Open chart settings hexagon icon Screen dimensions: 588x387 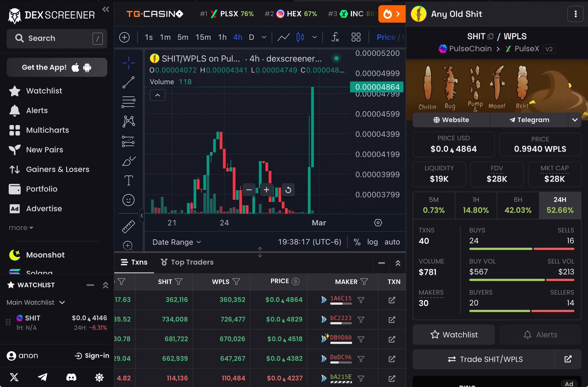coord(378,223)
